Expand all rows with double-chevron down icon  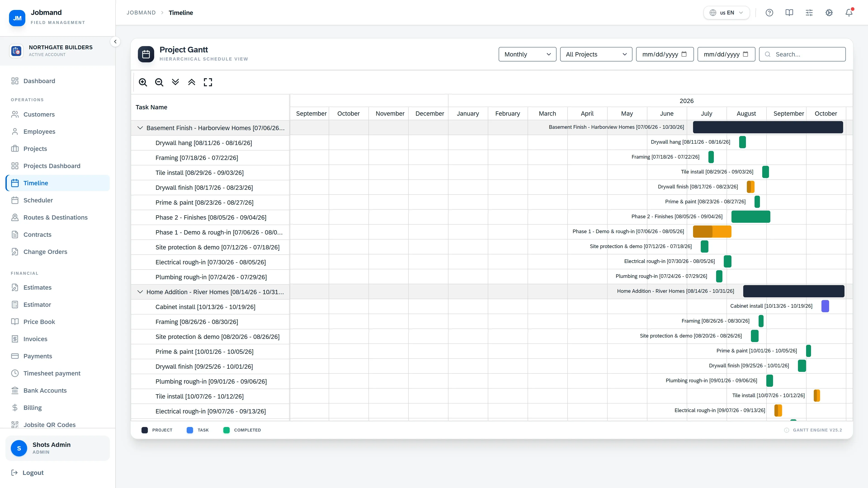tap(175, 82)
